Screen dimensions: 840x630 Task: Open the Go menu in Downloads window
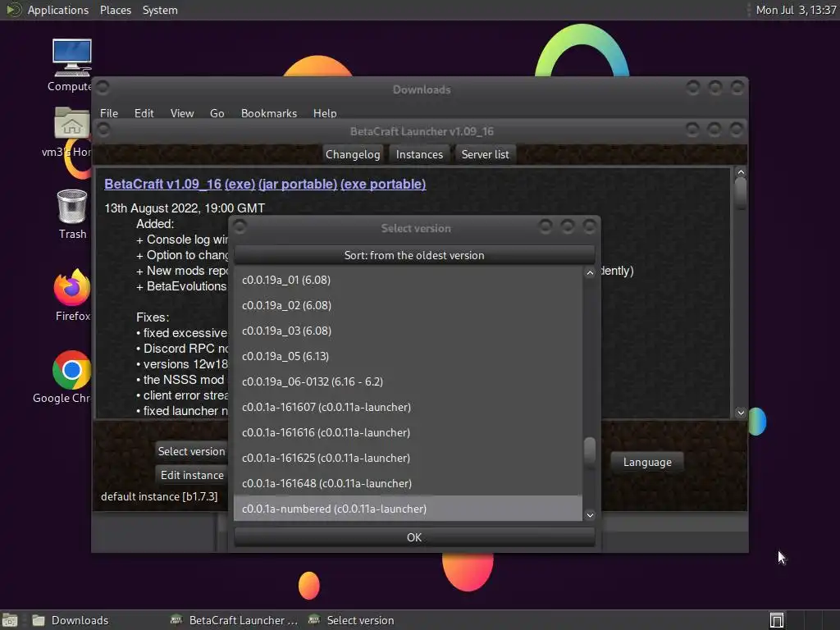(x=217, y=113)
